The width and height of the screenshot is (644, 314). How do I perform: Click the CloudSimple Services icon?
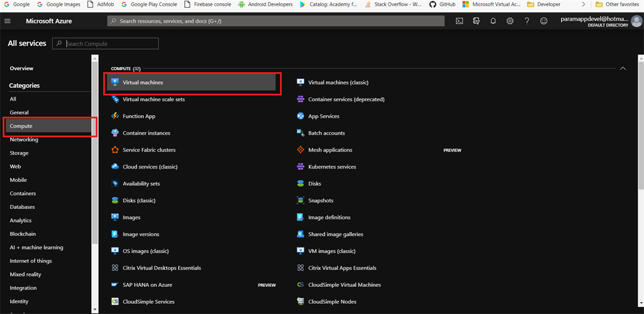coord(115,301)
